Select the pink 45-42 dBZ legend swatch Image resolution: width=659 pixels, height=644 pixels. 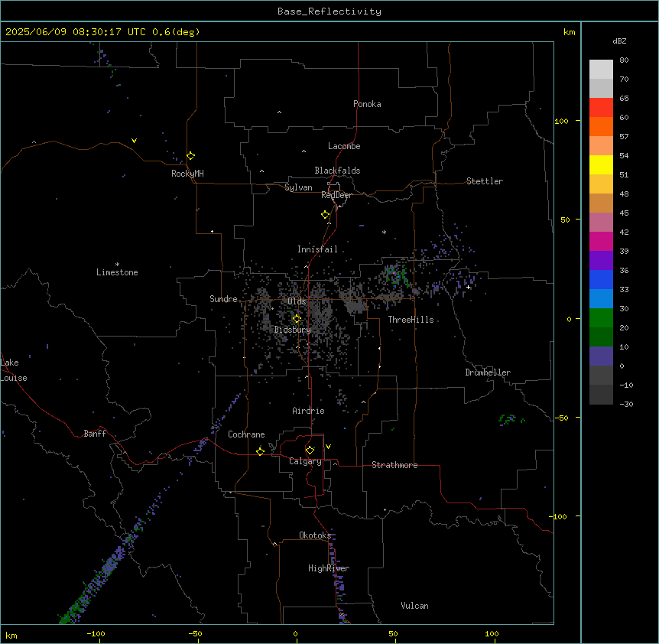601,223
